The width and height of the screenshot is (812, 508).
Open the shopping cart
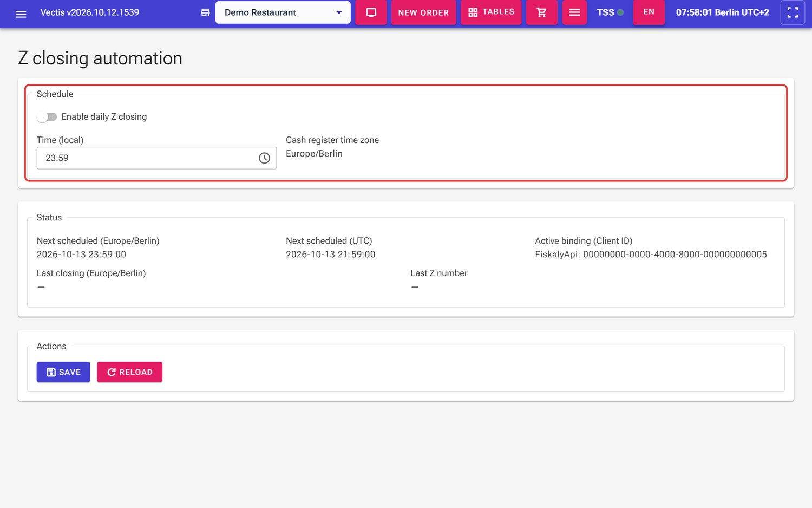point(542,12)
